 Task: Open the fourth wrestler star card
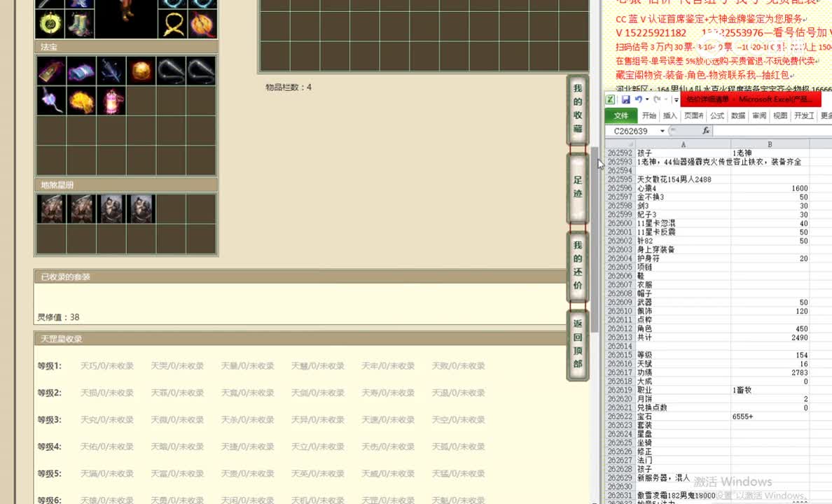[141, 209]
